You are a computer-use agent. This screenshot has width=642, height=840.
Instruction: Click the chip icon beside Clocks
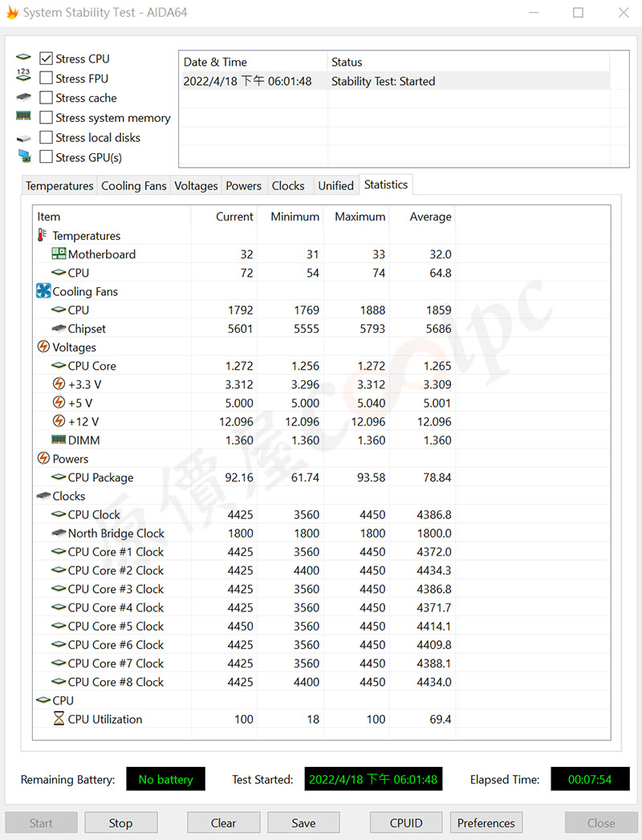pyautogui.click(x=43, y=496)
